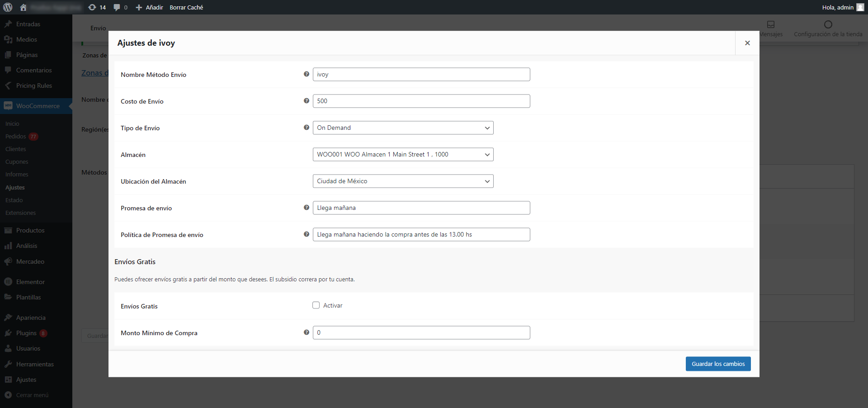Click the Apariencia brush icon
Viewport: 868px width, 408px height.
click(x=8, y=318)
